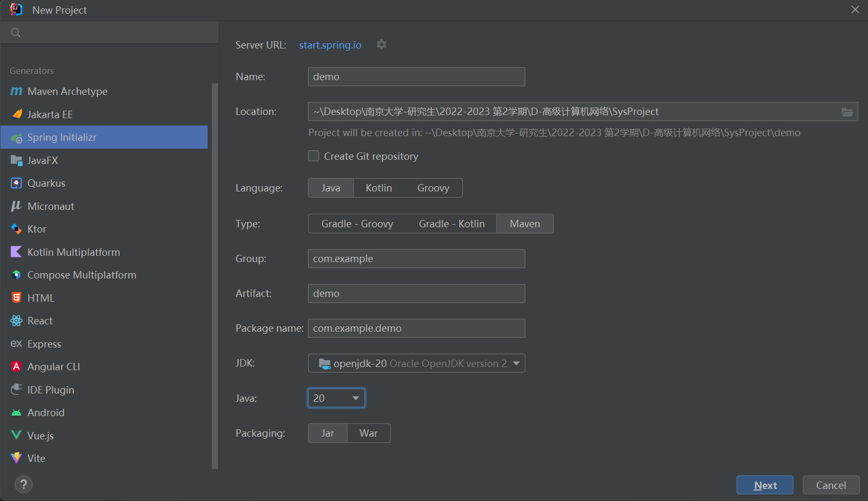Select Vue.js generator

[x=104, y=436]
